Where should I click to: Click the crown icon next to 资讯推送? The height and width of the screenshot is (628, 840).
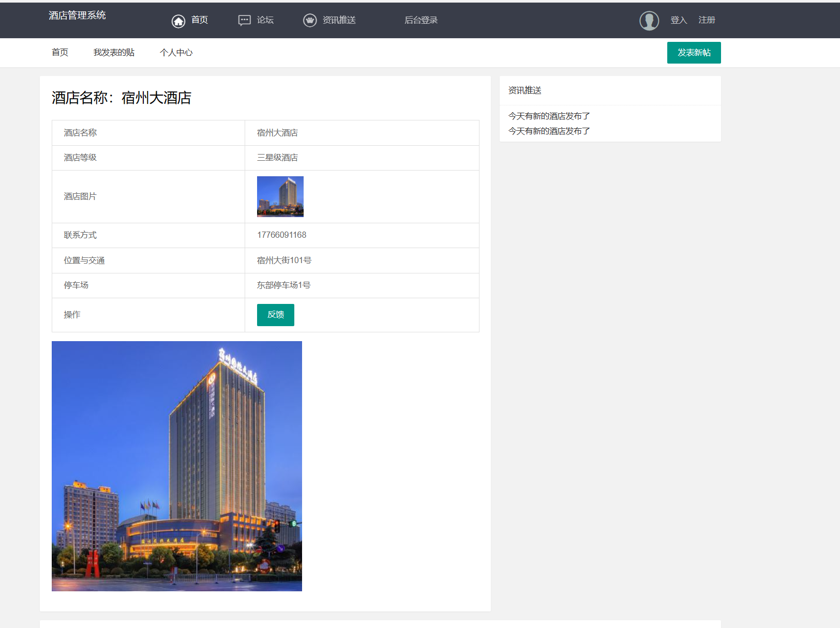click(309, 20)
